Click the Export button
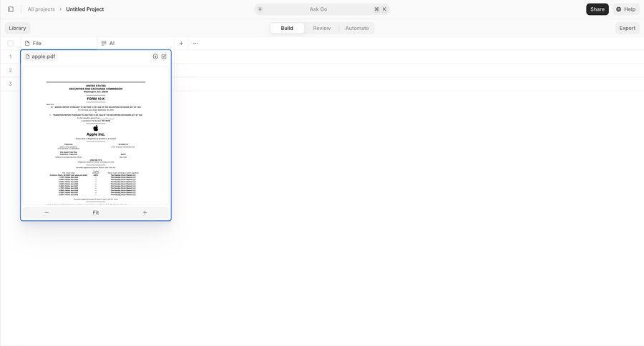This screenshot has width=644, height=346. 627,28
